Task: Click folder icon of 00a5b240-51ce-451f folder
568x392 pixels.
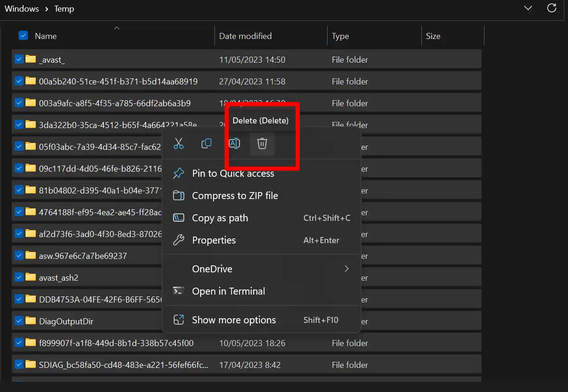Action: [31, 81]
